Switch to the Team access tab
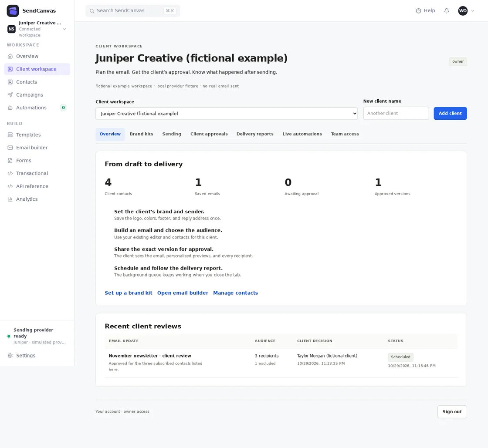The height and width of the screenshot is (448, 488). point(345,134)
